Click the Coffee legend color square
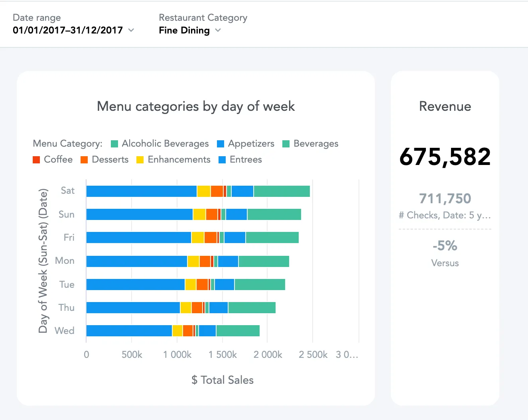Image resolution: width=528 pixels, height=420 pixels. click(x=36, y=160)
